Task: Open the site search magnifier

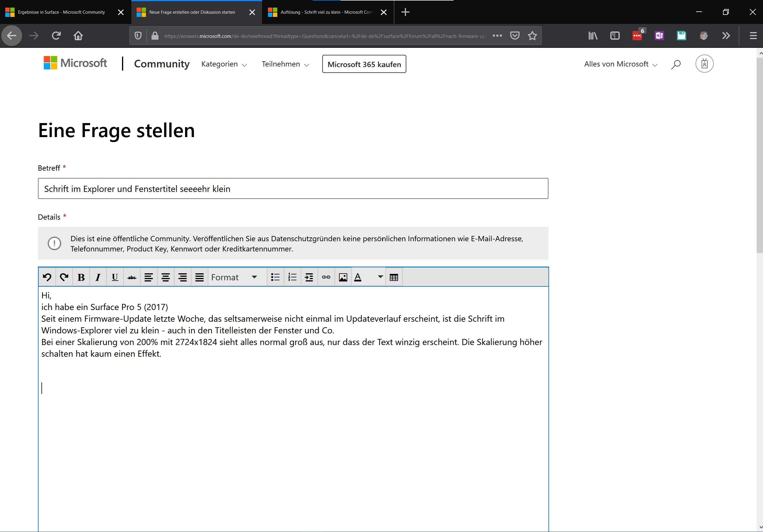Action: [x=676, y=64]
